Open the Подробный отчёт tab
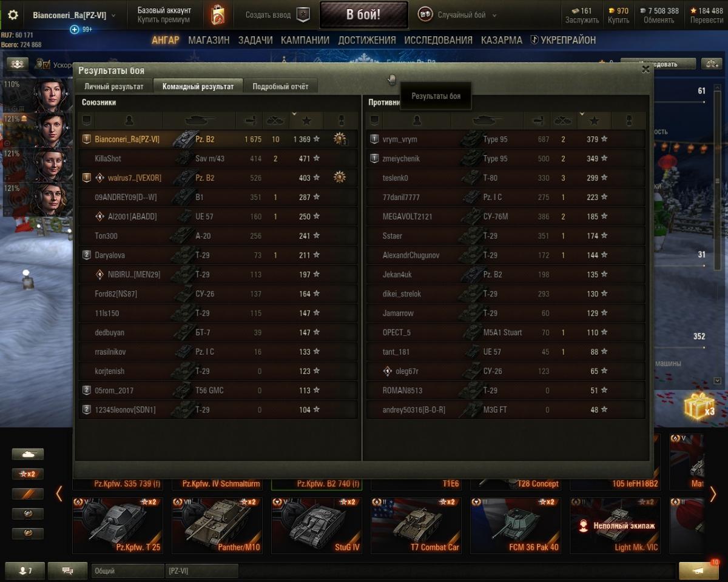Viewport: 728px width, 582px height. 280,86
